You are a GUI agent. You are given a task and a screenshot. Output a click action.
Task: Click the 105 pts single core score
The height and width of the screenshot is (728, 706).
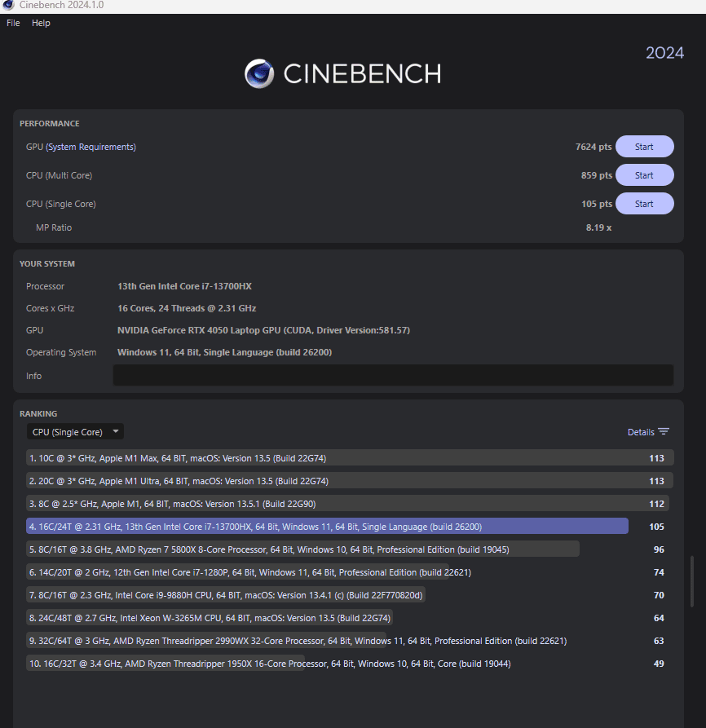pyautogui.click(x=597, y=204)
